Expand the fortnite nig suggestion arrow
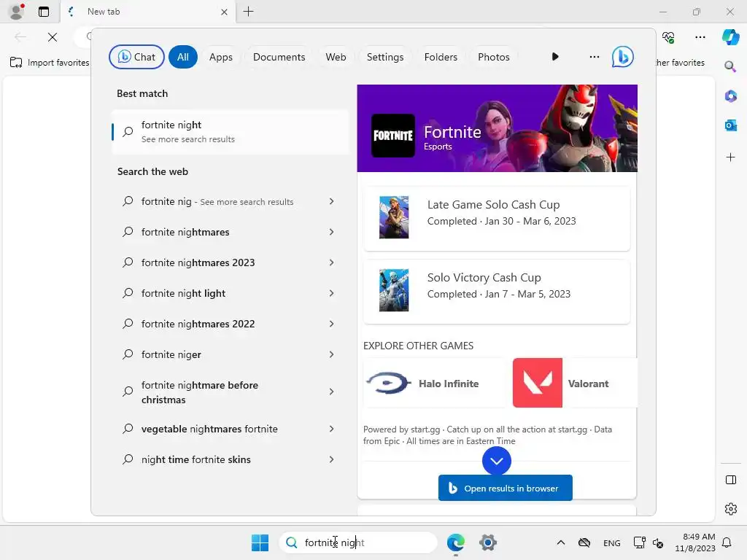Viewport: 747px width, 560px height. point(332,201)
